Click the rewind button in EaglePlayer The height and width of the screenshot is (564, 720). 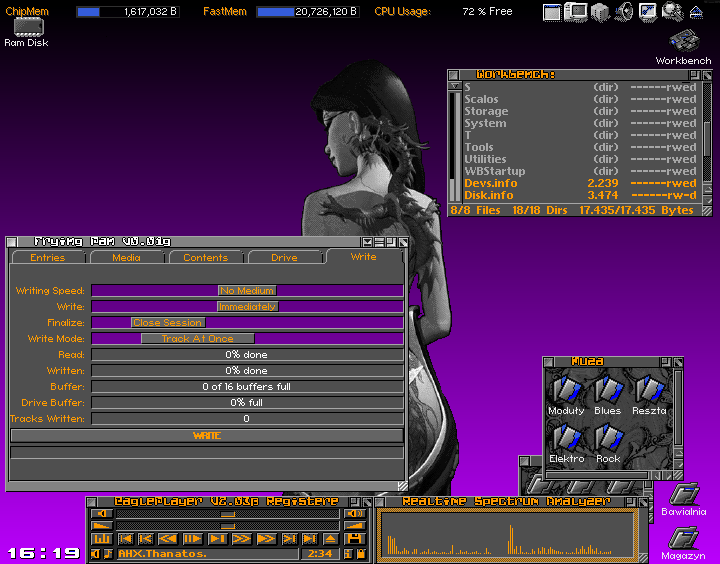(168, 539)
